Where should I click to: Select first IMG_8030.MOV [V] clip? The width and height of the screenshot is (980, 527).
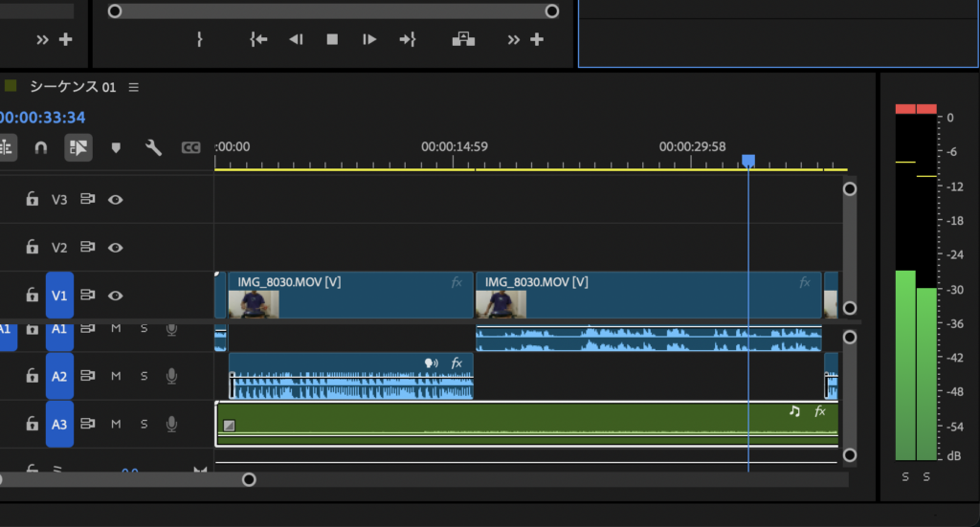pyautogui.click(x=350, y=296)
